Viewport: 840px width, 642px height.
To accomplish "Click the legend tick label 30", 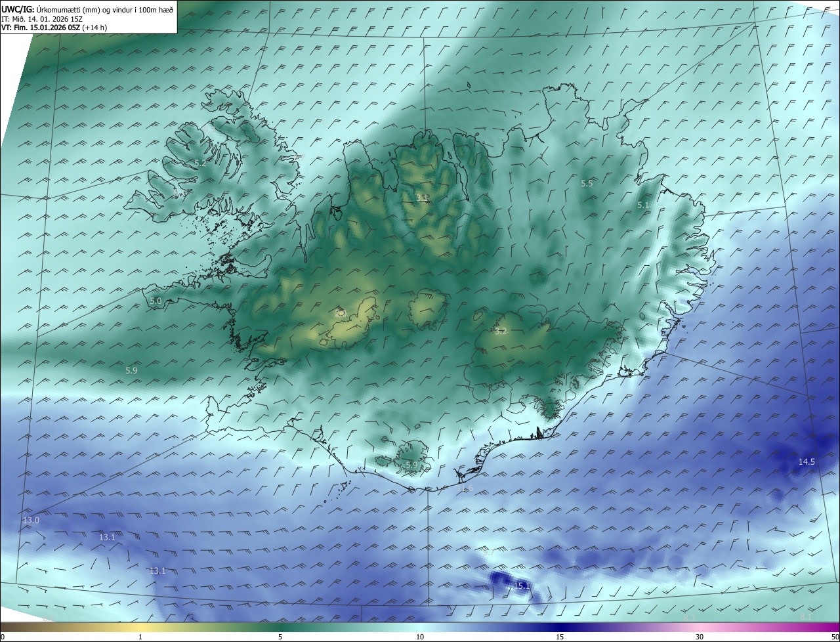I will [x=700, y=637].
